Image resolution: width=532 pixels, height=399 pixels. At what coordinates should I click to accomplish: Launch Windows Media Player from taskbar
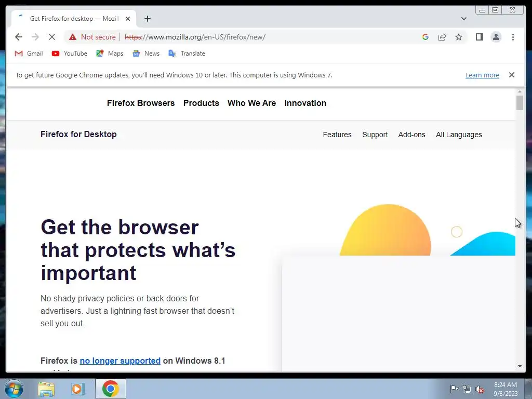click(x=77, y=389)
